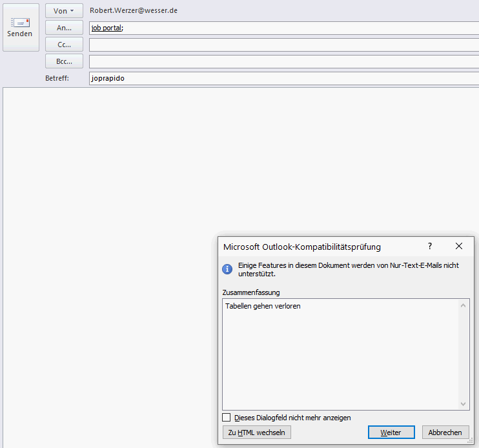Click Abbrechen to cancel the dialog
This screenshot has width=479, height=448.
pos(445,433)
